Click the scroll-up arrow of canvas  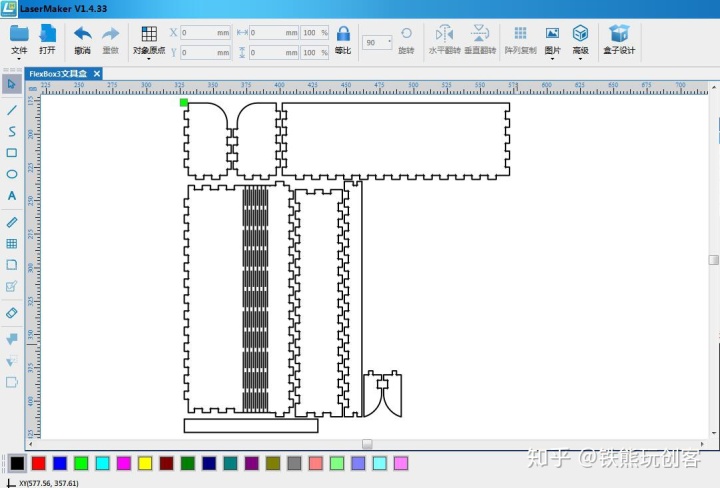tap(714, 87)
